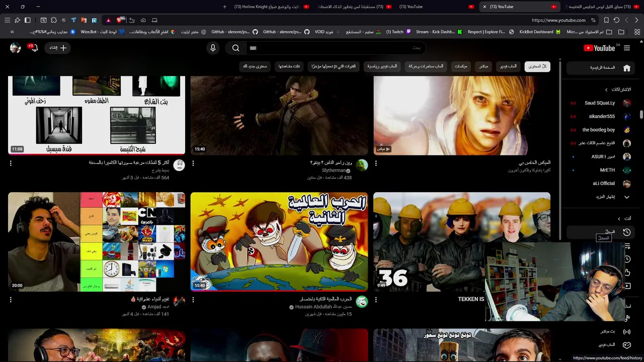Open Playlists icon below History
Viewport: 644px width, 362px height.
[627, 246]
